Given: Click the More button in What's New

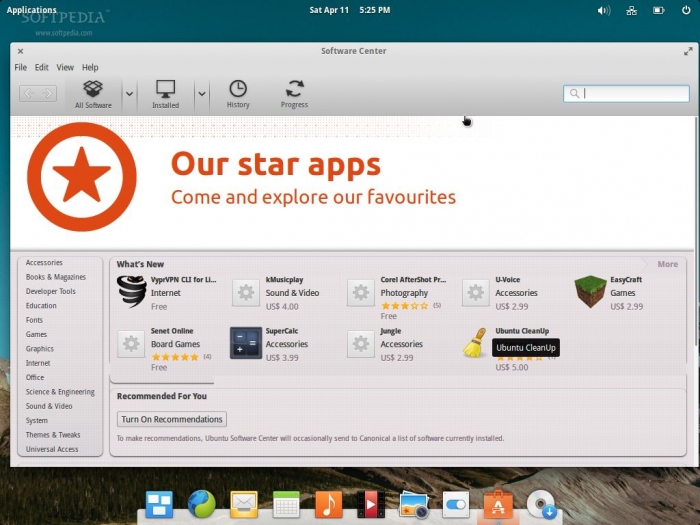Looking at the screenshot, I should tap(667, 264).
